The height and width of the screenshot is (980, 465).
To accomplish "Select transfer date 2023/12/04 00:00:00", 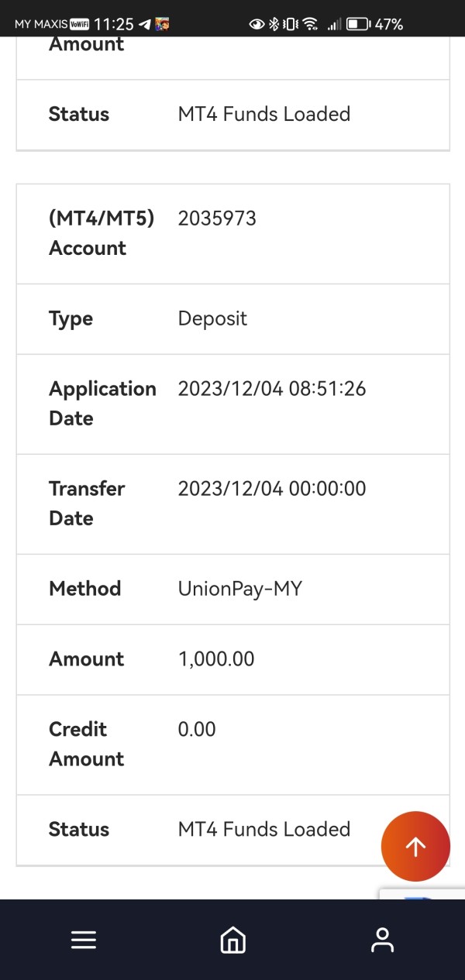I will tap(271, 488).
